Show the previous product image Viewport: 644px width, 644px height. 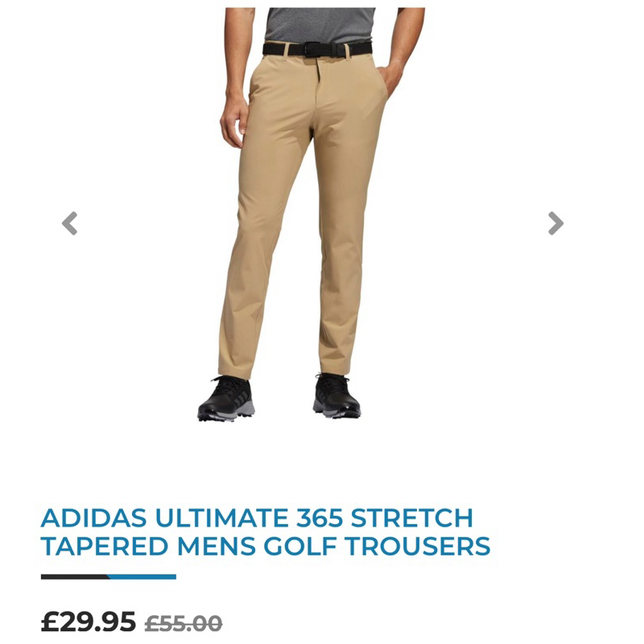70,224
